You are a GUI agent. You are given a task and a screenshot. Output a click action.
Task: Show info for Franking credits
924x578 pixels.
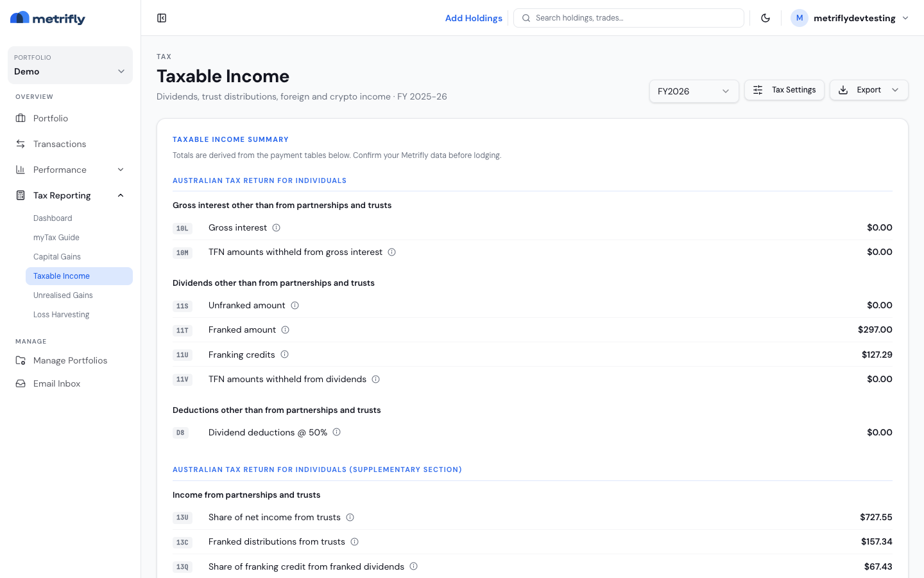(284, 355)
